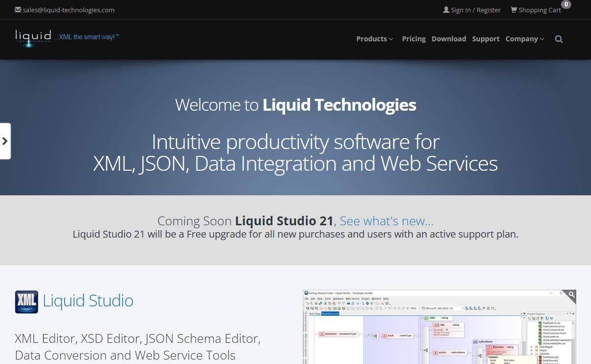Click the "Free upgrade for all new purchases" sentence

tap(295, 234)
